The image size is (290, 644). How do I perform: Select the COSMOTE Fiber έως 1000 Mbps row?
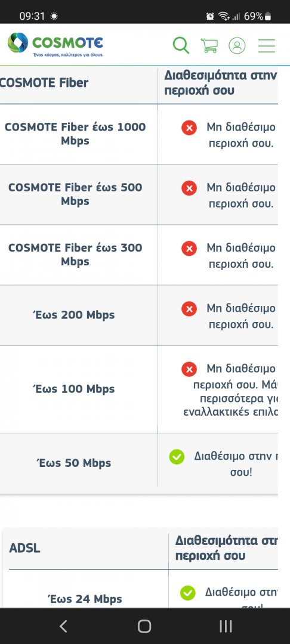click(139, 134)
